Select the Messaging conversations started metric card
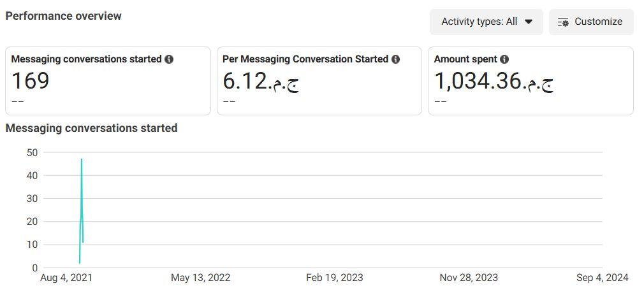Viewport: 644px width, 288px height. coord(108,81)
